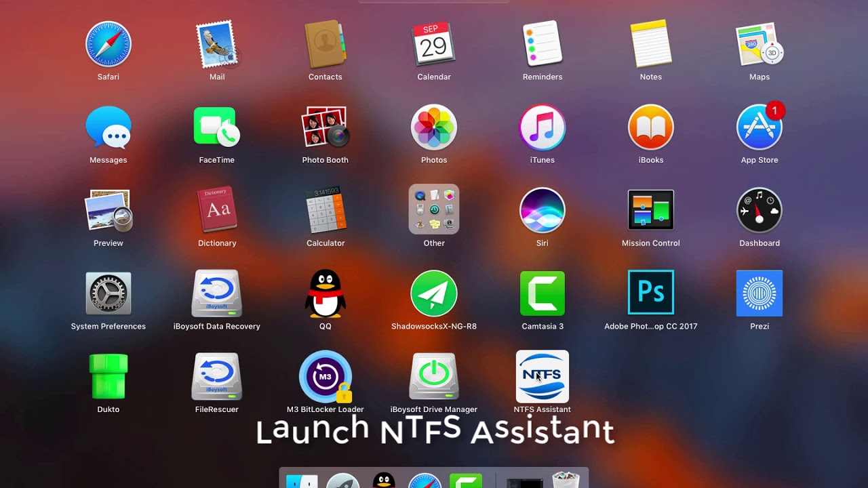Launch Adobe Photoshop CC 2017
Screen dimensions: 868x488
pyautogui.click(x=651, y=293)
